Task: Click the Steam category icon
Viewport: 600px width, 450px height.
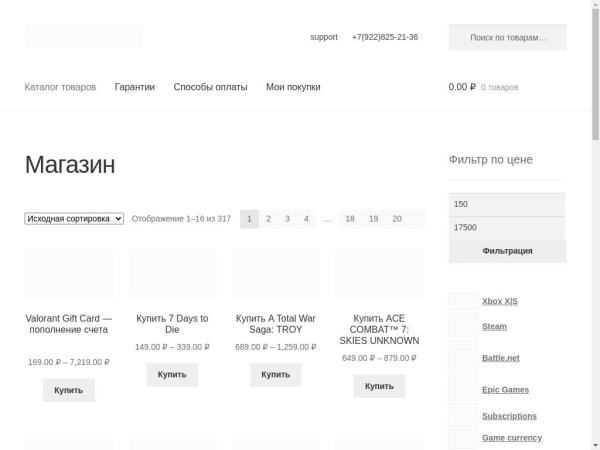Action: pyautogui.click(x=463, y=327)
